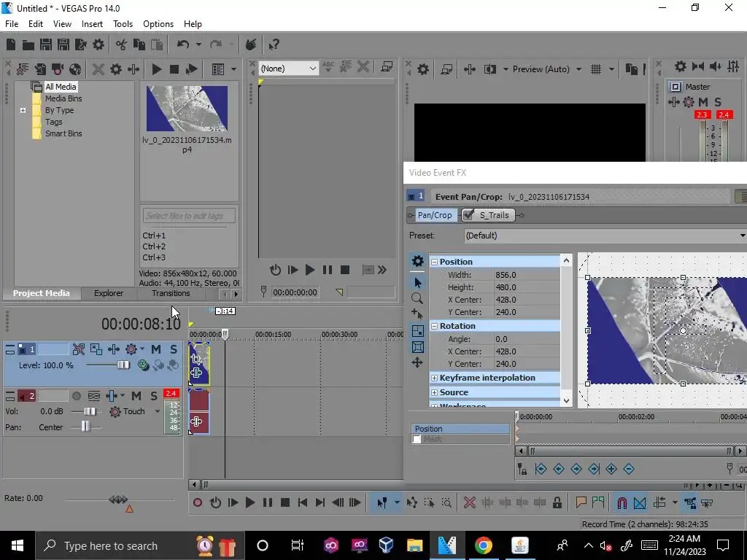Open the Options menu
Screen dimensions: 747x560
tap(158, 24)
